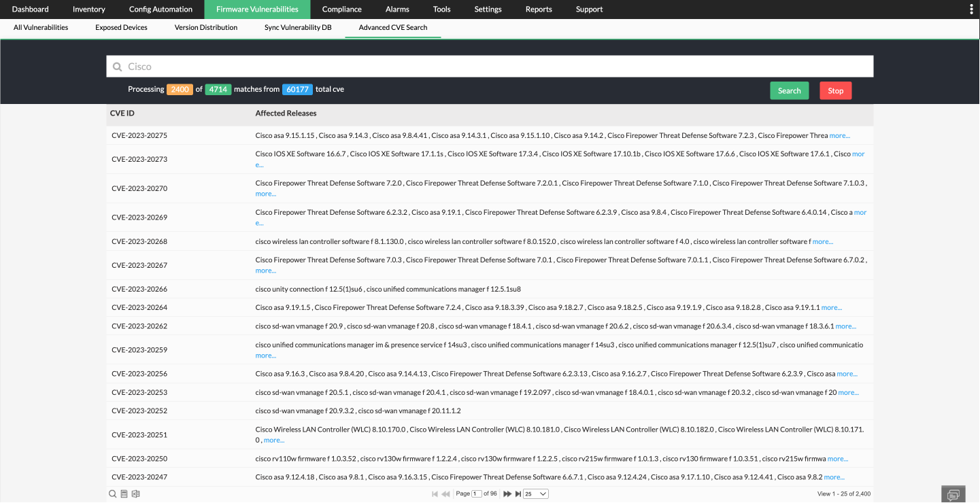
Task: Open the Inventory menu
Action: [x=89, y=10]
